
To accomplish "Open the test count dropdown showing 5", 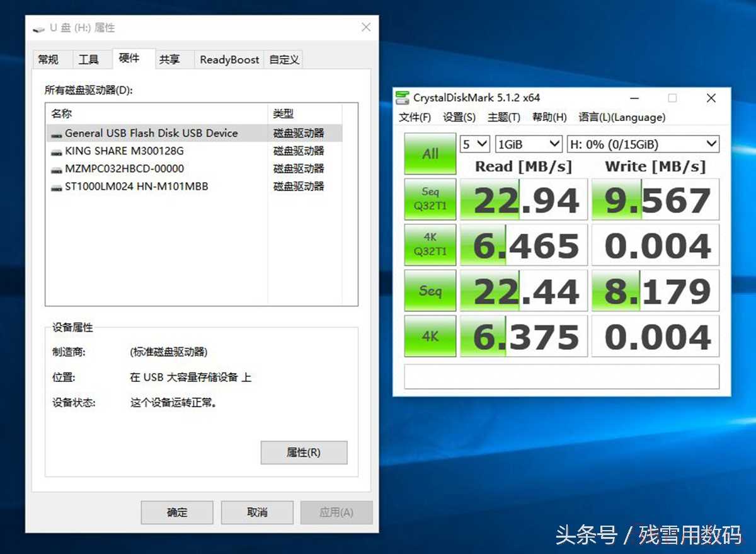I will tap(475, 144).
